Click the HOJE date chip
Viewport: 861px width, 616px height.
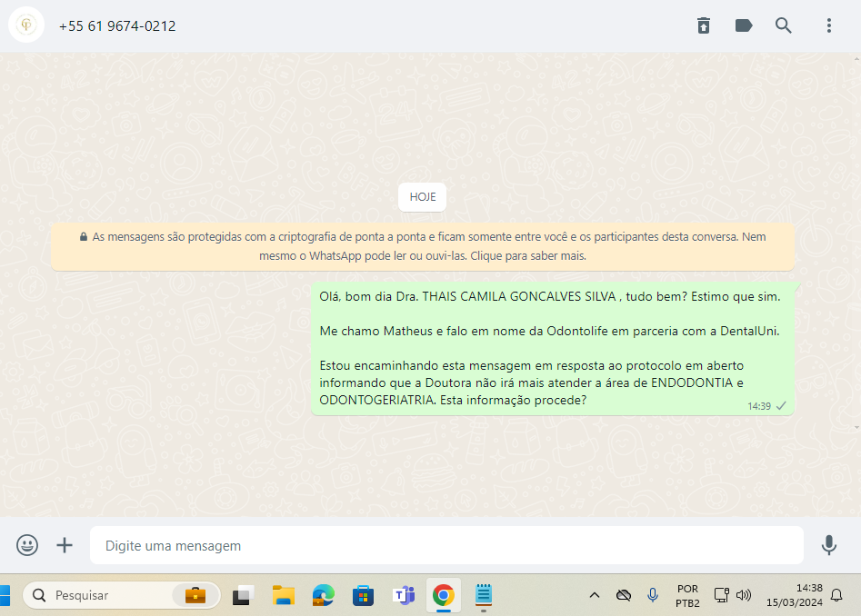click(x=422, y=197)
